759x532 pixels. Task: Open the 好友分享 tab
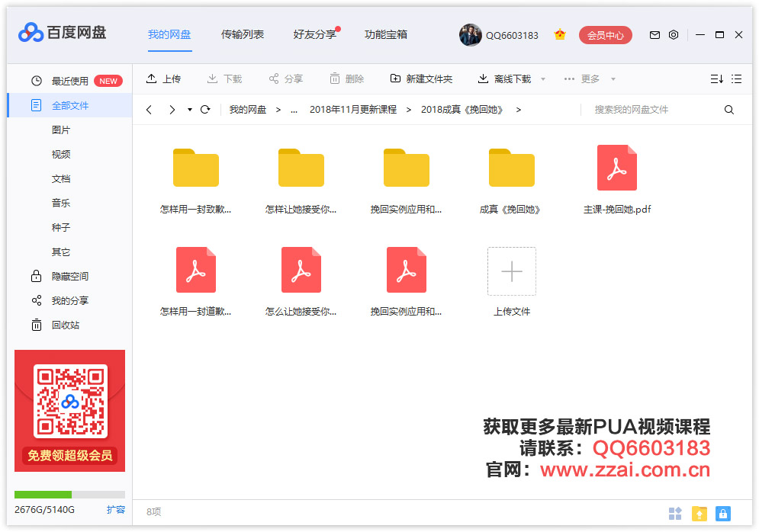click(314, 35)
